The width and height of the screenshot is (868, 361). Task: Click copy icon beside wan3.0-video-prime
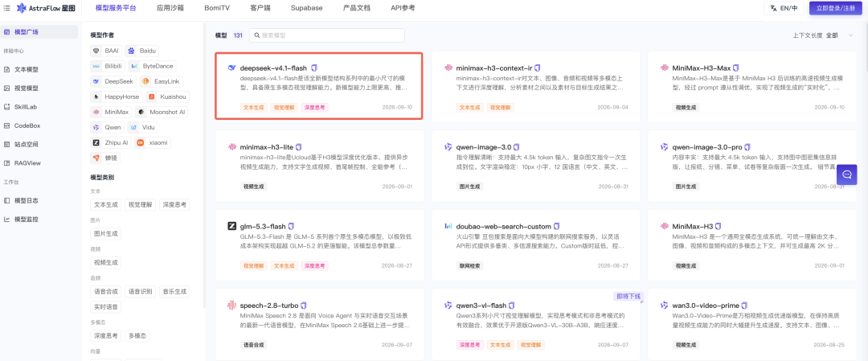[744, 305]
